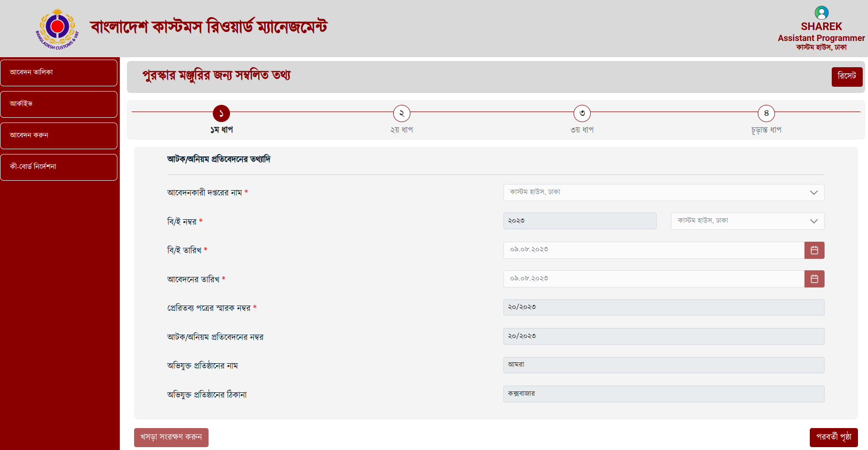Click the অভিযুক্ত প্রতিষ্ঠানের ঠিকানা field
This screenshot has width=868, height=450.
tap(664, 394)
